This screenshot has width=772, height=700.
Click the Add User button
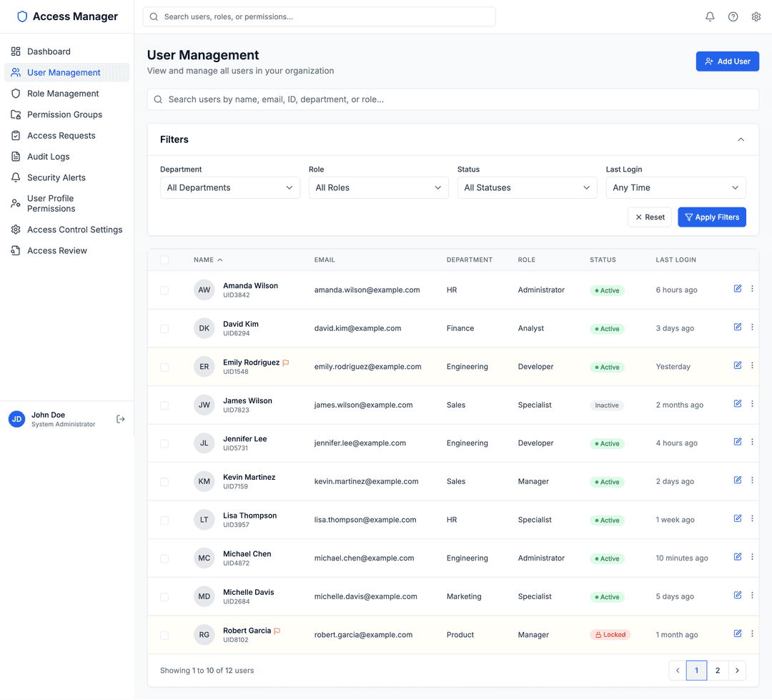[x=727, y=61]
